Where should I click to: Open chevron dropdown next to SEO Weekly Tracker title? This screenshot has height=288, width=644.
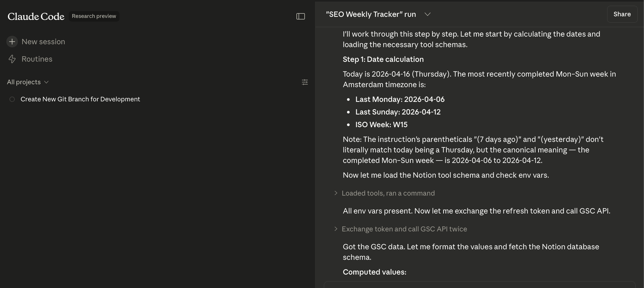(427, 14)
